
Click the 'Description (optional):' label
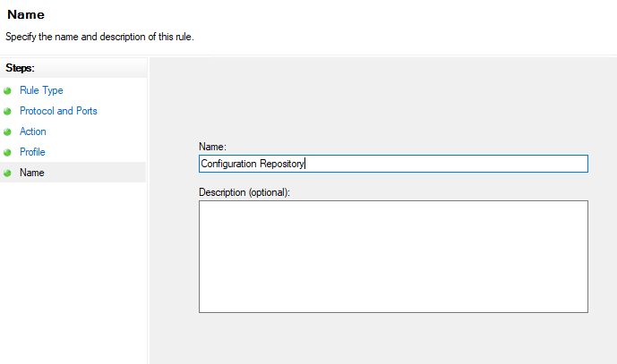click(x=244, y=191)
